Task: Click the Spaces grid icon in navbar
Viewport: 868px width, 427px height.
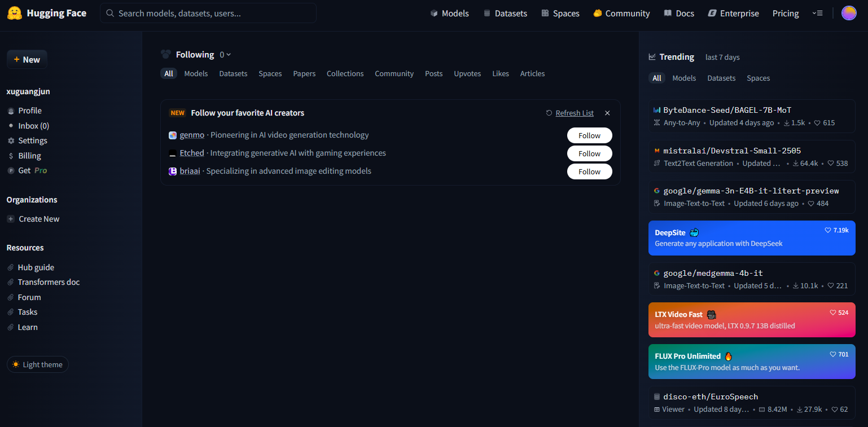Action: [x=545, y=13]
